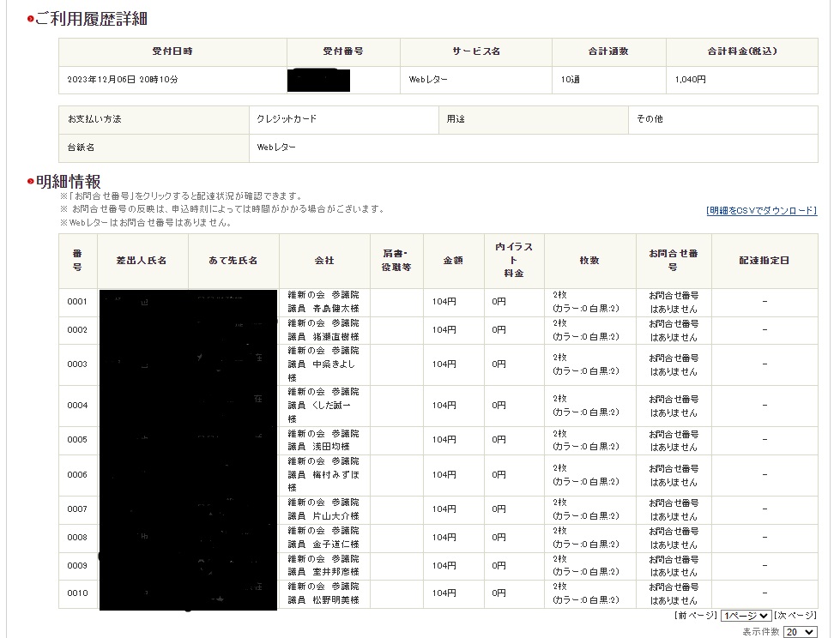Click the クレジットカード payment method value

(287, 119)
